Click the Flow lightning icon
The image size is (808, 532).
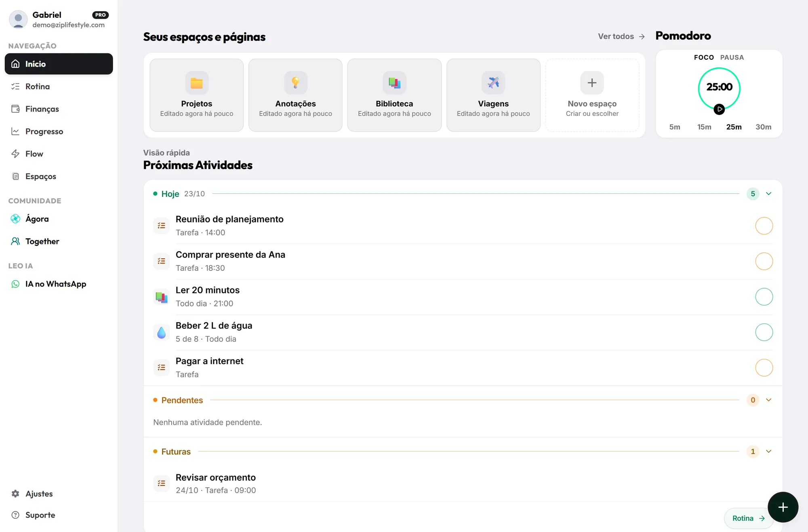coord(15,154)
